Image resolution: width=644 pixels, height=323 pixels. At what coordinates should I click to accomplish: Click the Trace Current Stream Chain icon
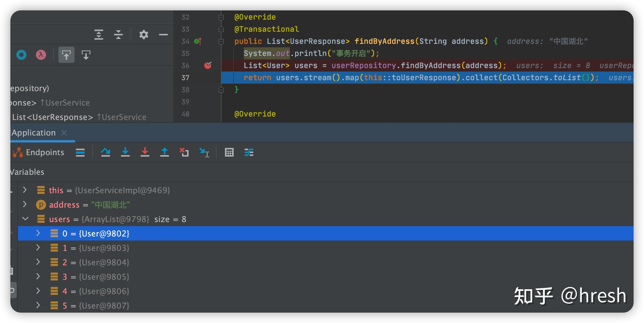[249, 152]
